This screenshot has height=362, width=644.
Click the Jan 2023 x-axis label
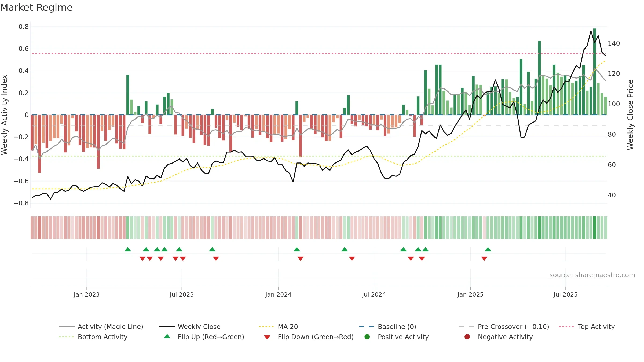click(86, 294)
